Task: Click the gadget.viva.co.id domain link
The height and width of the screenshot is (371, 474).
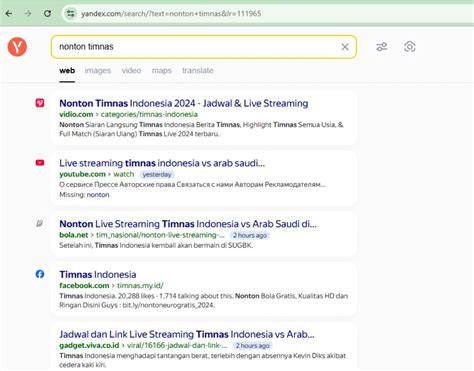Action: tap(89, 346)
